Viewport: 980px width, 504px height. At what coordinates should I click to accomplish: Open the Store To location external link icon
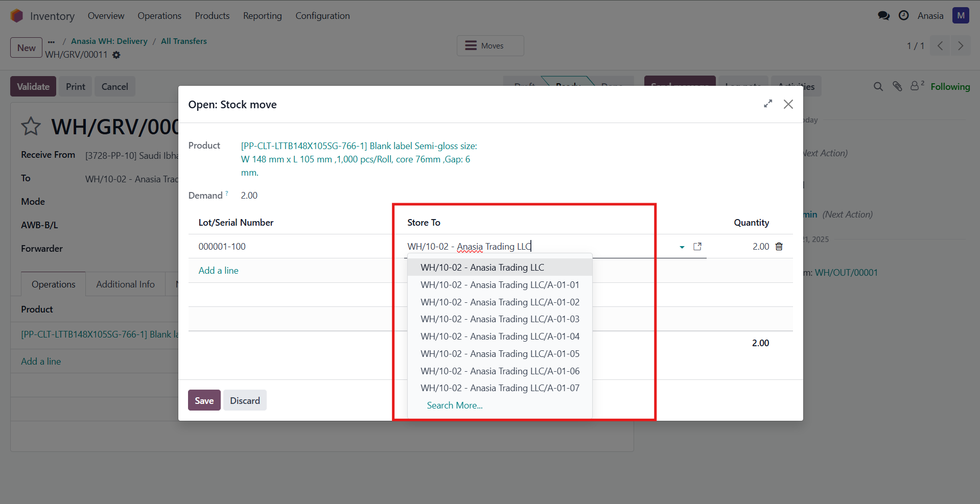pos(697,247)
